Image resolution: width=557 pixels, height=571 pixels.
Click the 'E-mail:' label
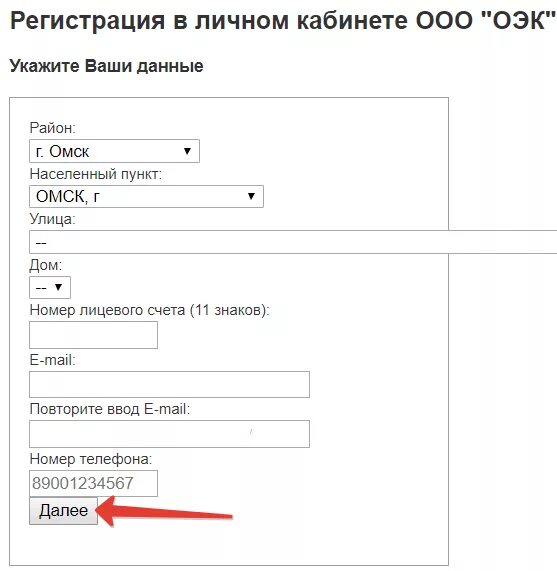52,360
